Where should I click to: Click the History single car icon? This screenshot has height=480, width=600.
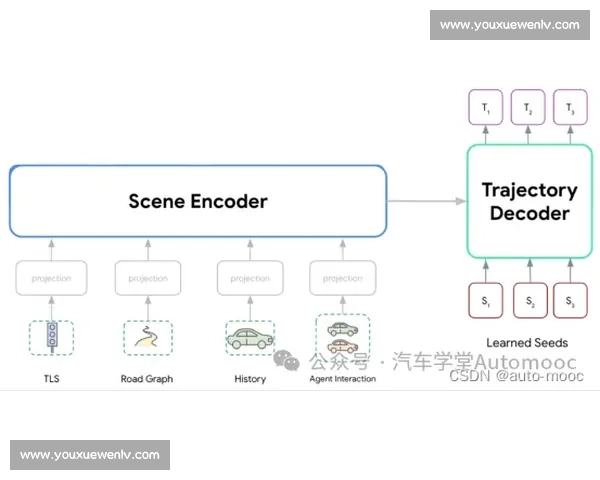[x=249, y=338]
